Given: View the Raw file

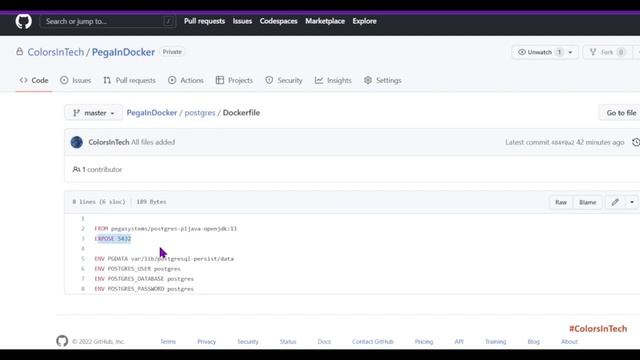Looking at the screenshot, I should pyautogui.click(x=561, y=202).
